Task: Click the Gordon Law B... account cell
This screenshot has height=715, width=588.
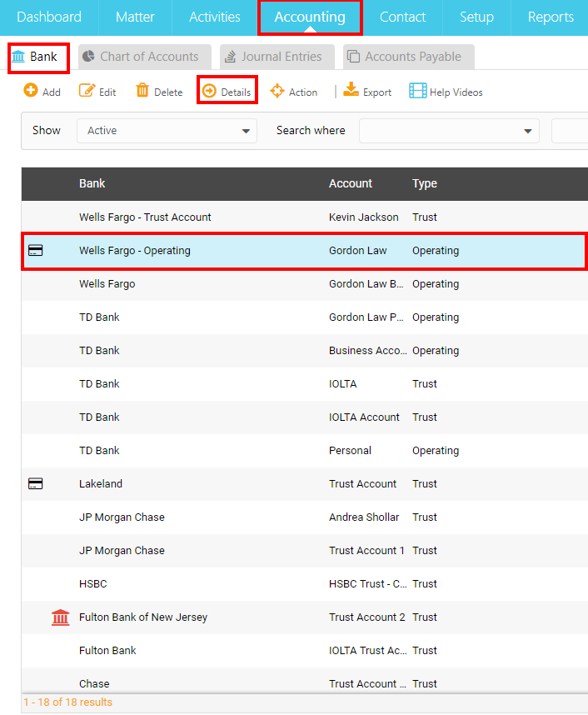Action: [366, 283]
